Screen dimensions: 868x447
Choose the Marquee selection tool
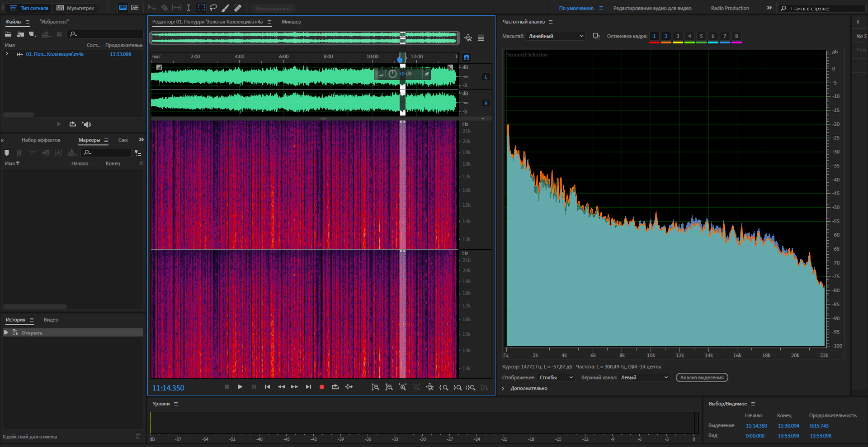(202, 8)
